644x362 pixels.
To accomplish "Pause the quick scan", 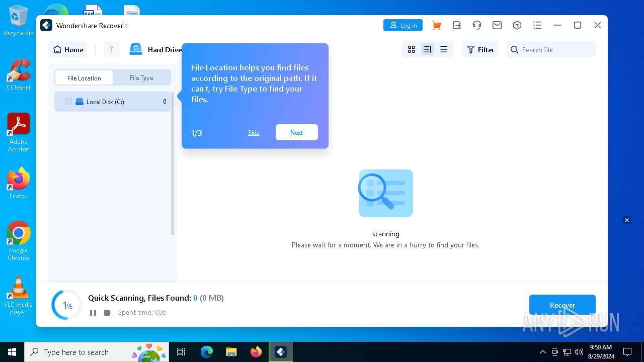I will [x=93, y=313].
